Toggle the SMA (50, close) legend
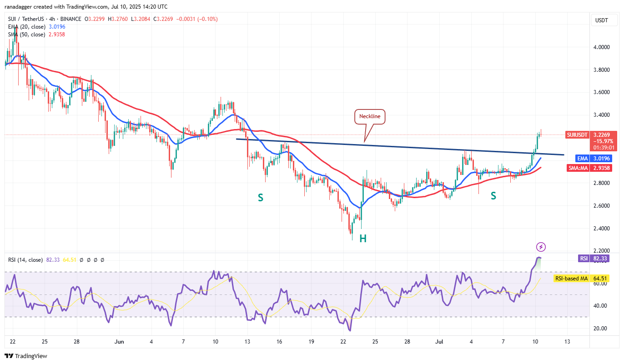 [25, 35]
